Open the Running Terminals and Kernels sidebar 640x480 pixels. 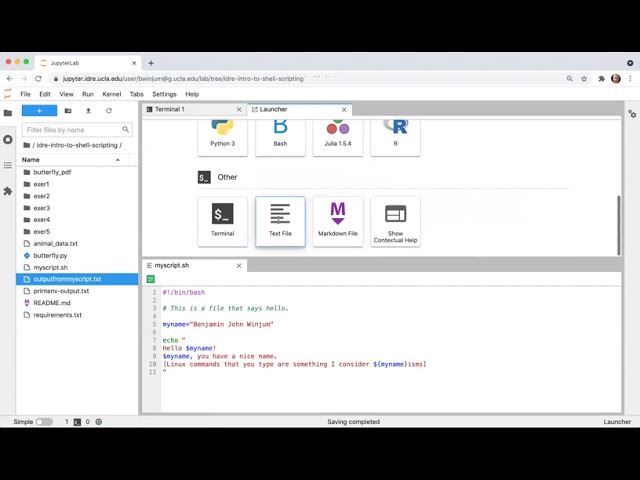8,139
